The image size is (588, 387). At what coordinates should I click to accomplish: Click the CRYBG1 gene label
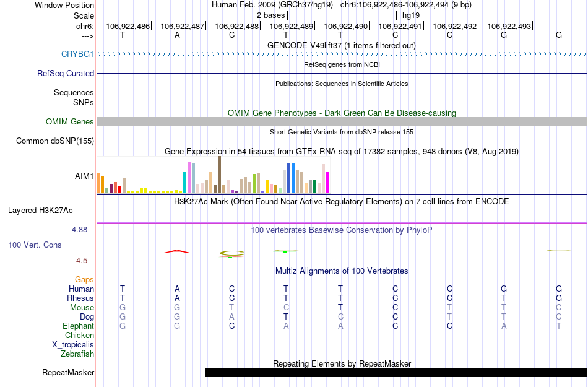(x=77, y=54)
